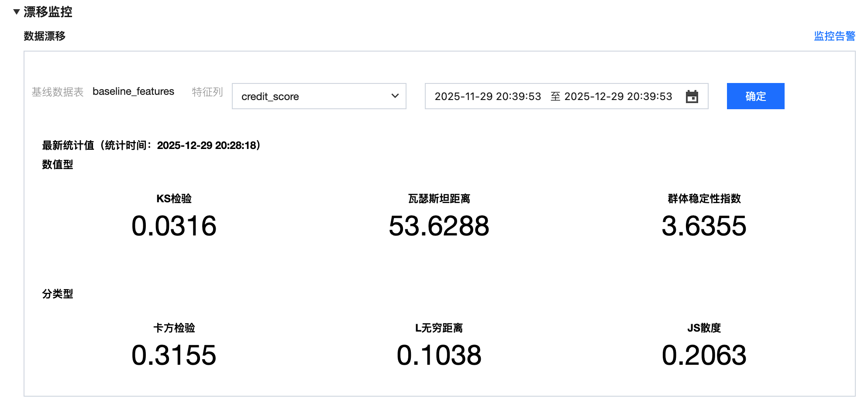Open the credit_score feature column dropdown
868x415 pixels.
pyautogui.click(x=319, y=96)
